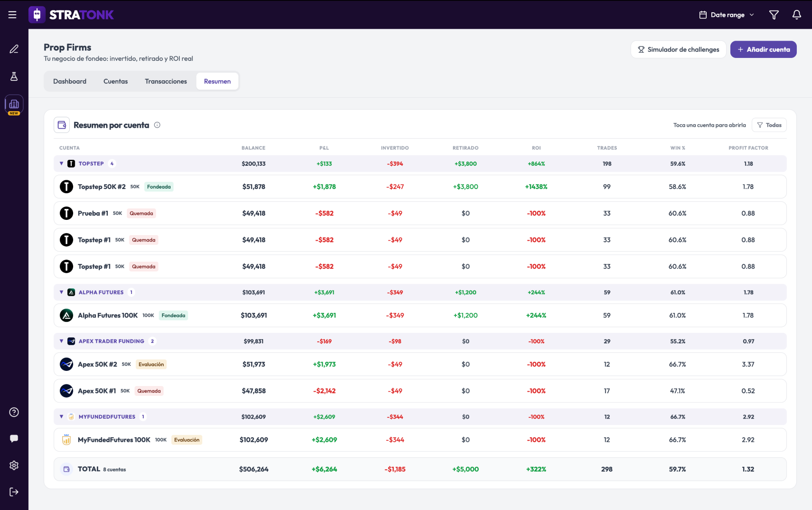812x510 pixels.
Task: Open the Todas filter dropdown
Action: [x=769, y=125]
